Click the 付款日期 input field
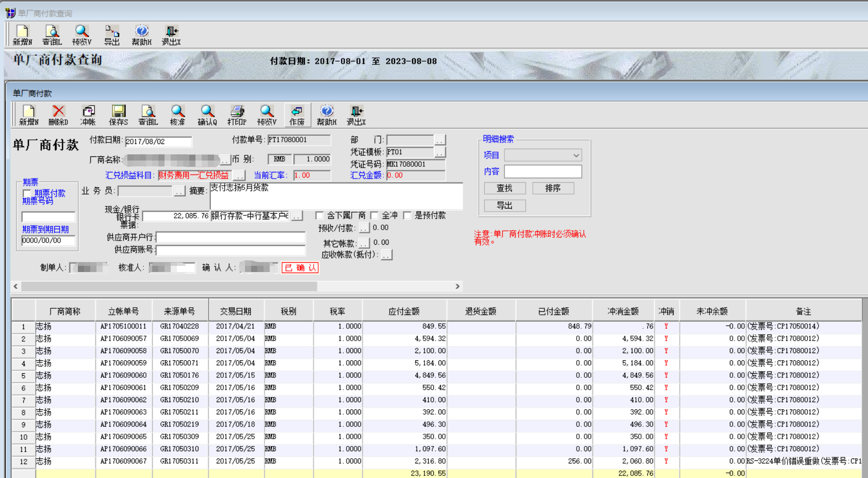The height and width of the screenshot is (478, 868). click(x=158, y=141)
